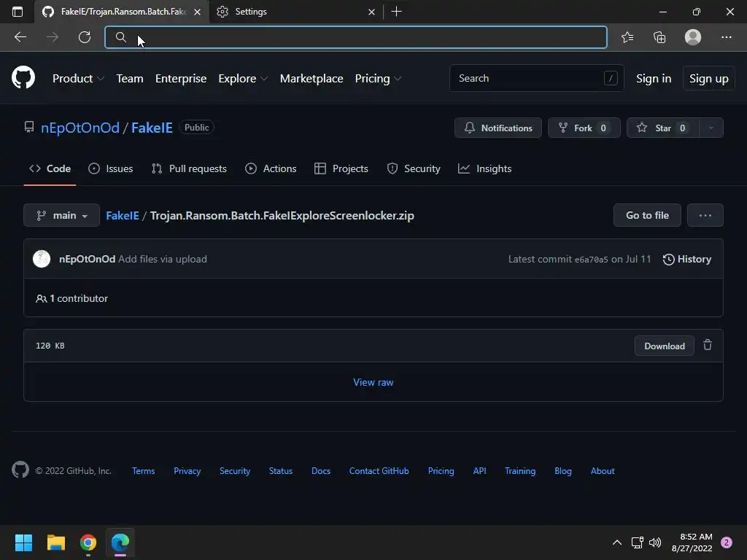
Task: Go back using the browser back arrow
Action: (20, 37)
